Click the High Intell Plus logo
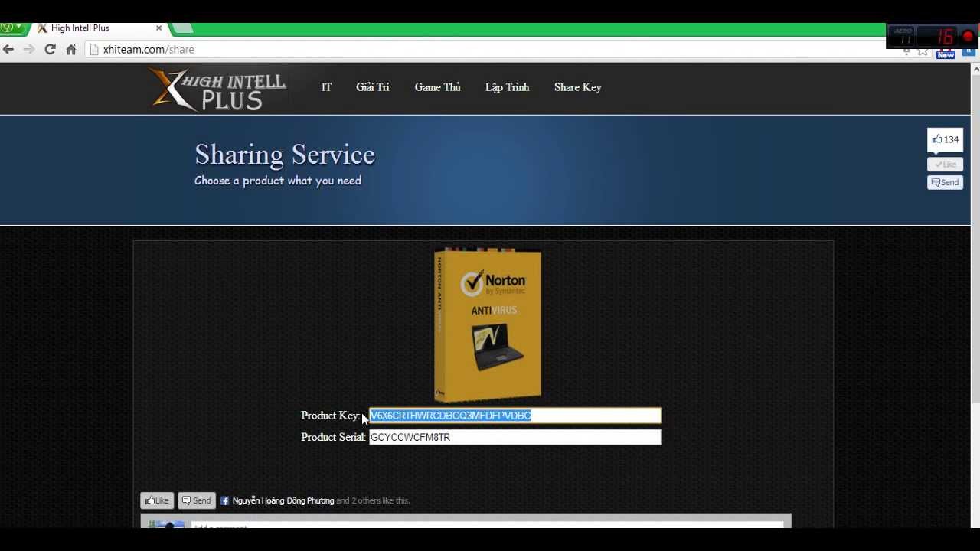 (x=217, y=88)
